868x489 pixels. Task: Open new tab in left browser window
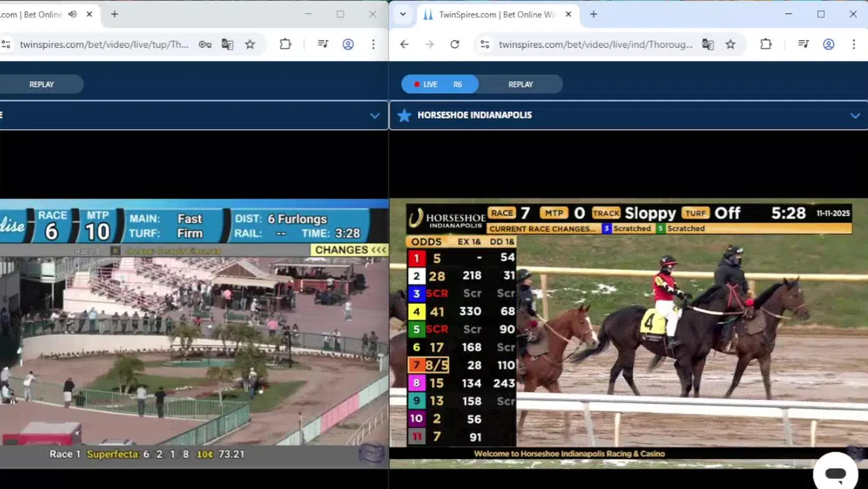114,14
